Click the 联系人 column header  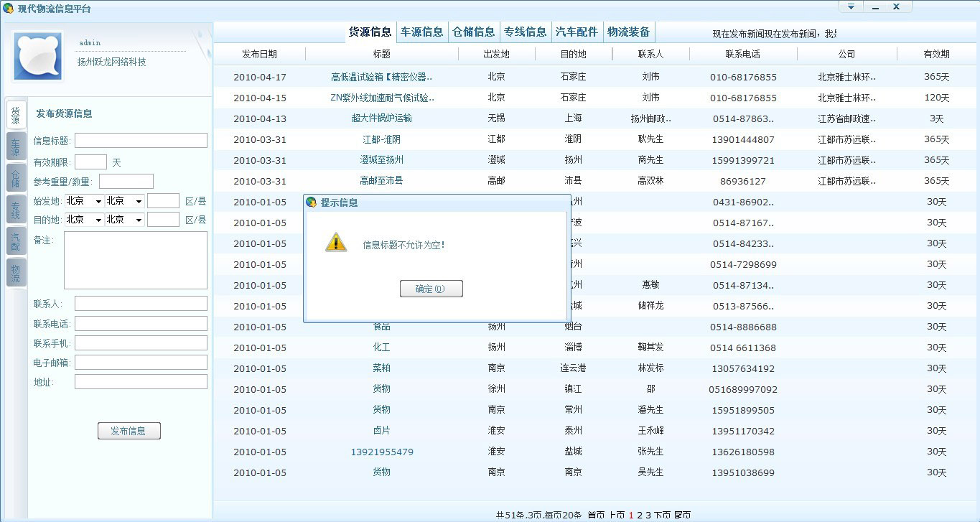pos(650,54)
